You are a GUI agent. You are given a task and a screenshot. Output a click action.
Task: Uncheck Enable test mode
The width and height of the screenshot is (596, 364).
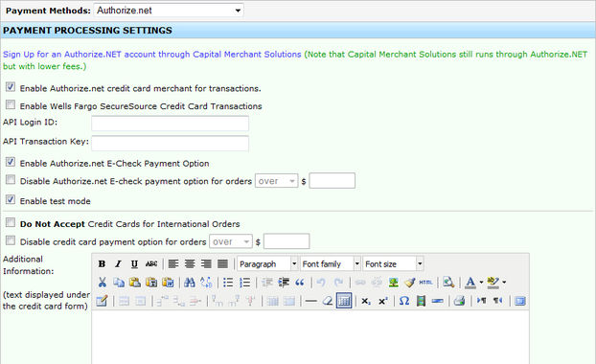[x=11, y=199]
